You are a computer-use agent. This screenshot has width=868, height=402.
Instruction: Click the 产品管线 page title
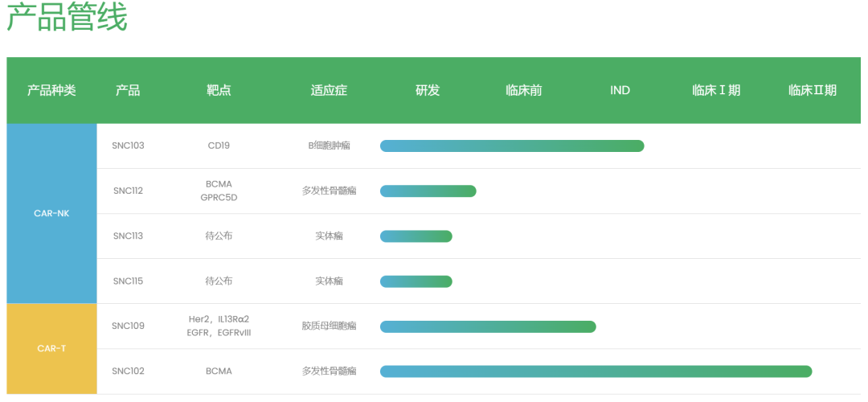[x=67, y=18]
